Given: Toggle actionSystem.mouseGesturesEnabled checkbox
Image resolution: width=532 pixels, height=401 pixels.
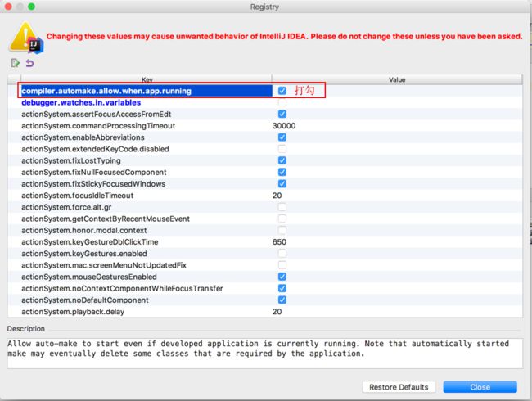Looking at the screenshot, I should [282, 277].
